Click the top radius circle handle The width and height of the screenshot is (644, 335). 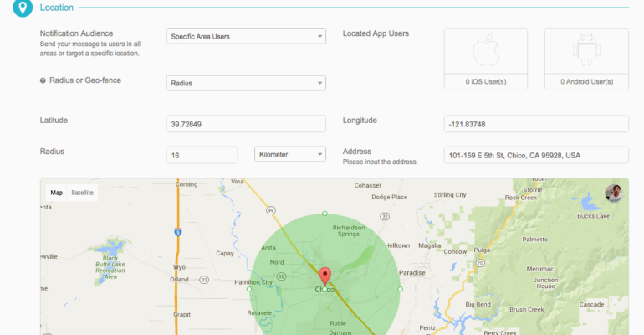pyautogui.click(x=325, y=214)
